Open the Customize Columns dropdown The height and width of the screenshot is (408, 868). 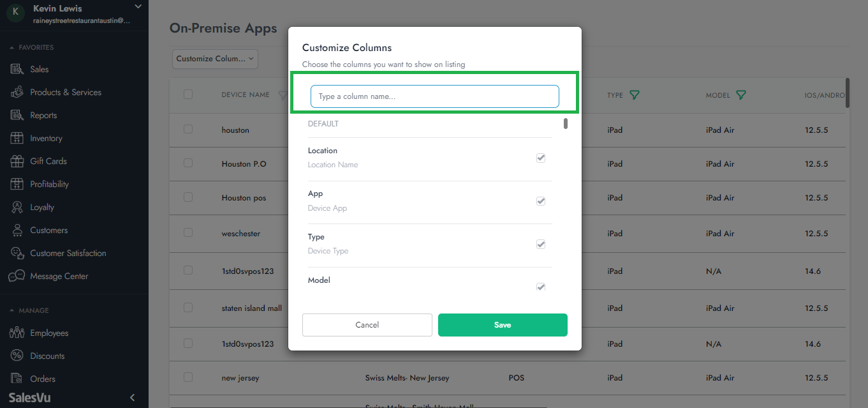215,59
